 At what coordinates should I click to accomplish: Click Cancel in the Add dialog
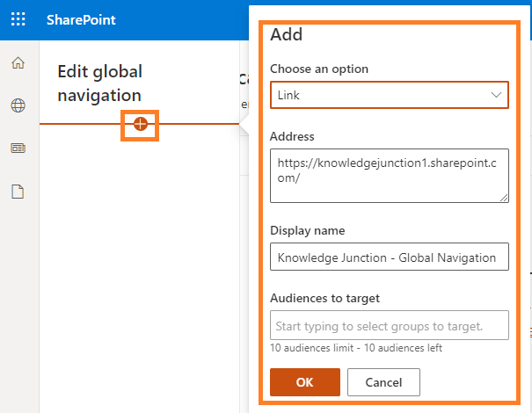(383, 382)
